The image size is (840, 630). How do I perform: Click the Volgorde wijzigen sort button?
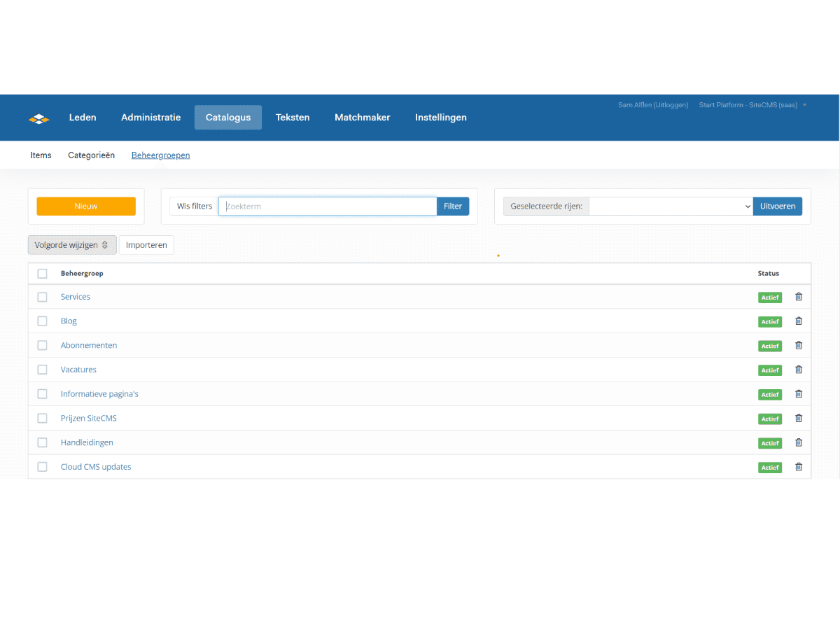click(71, 245)
